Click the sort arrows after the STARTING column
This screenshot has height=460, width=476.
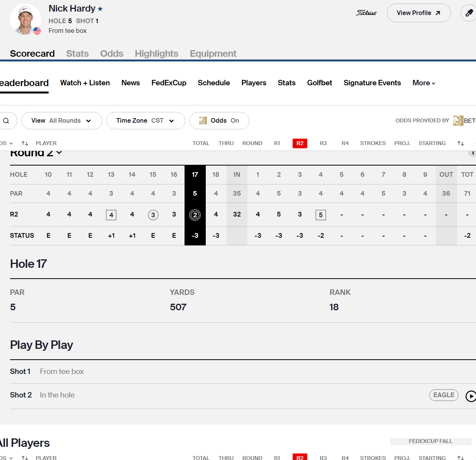coord(461,143)
